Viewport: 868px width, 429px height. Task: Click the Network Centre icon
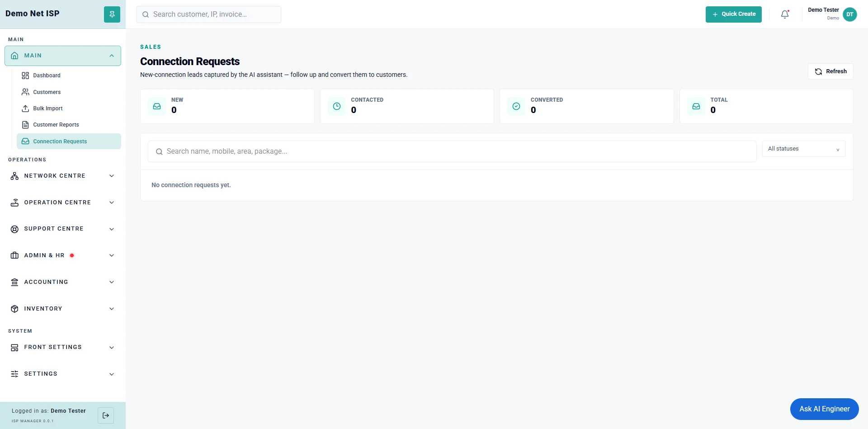pos(14,176)
